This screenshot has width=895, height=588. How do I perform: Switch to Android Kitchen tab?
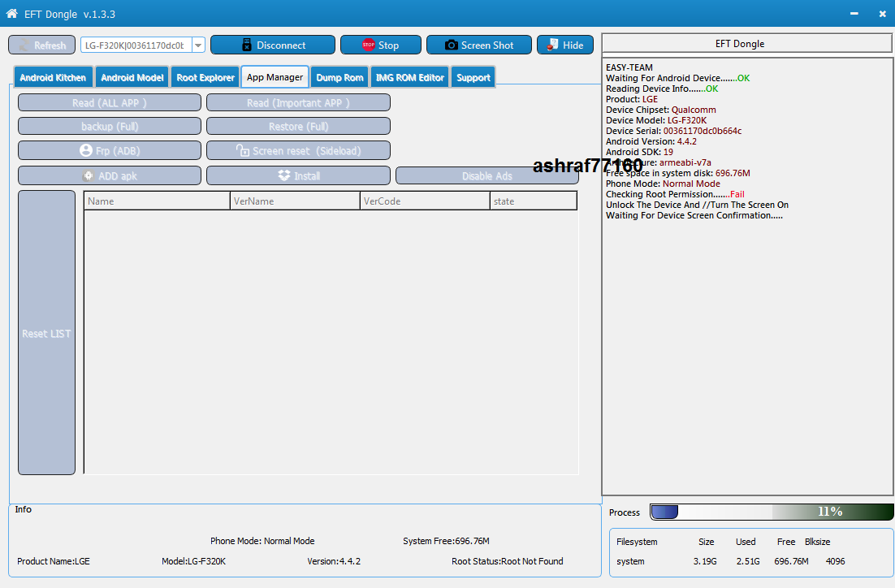tap(53, 77)
